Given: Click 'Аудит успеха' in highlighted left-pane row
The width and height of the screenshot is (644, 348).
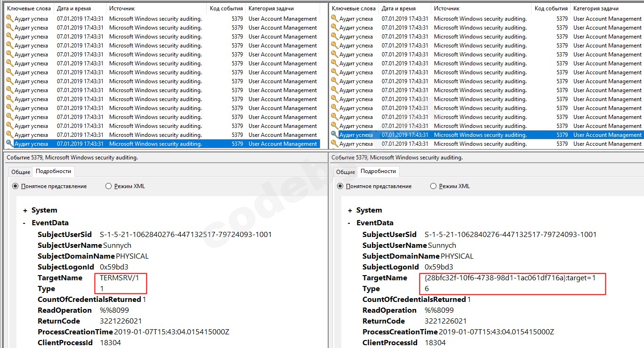Looking at the screenshot, I should (31, 144).
